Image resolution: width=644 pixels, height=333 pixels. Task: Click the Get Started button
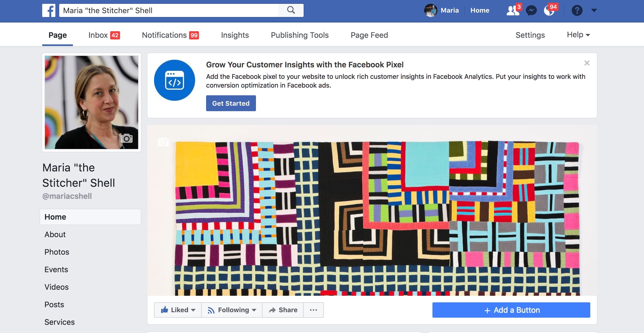pos(231,103)
